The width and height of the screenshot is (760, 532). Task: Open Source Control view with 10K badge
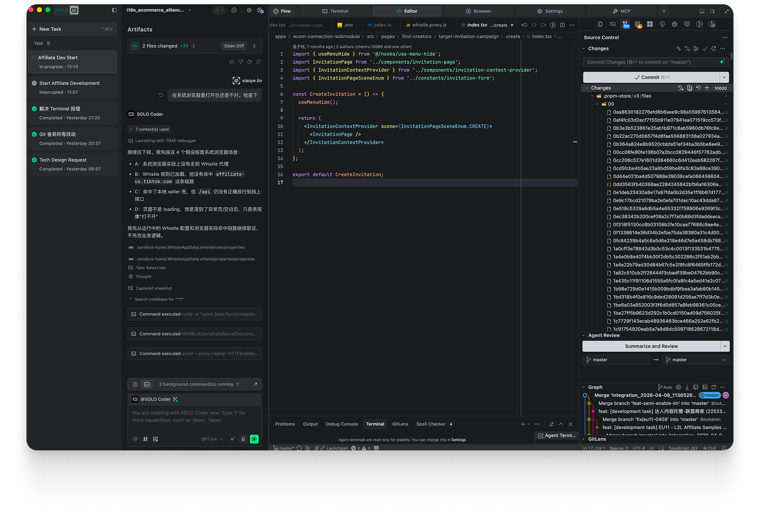coord(625,24)
